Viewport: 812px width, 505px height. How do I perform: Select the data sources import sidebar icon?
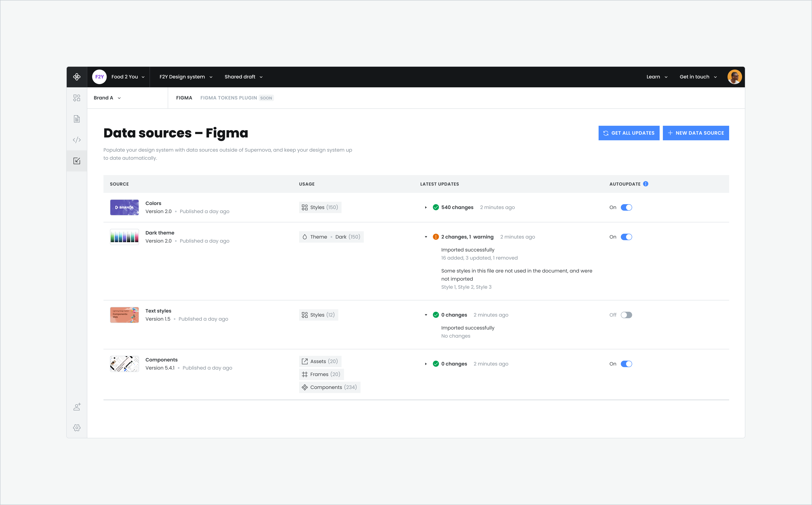[x=77, y=161]
